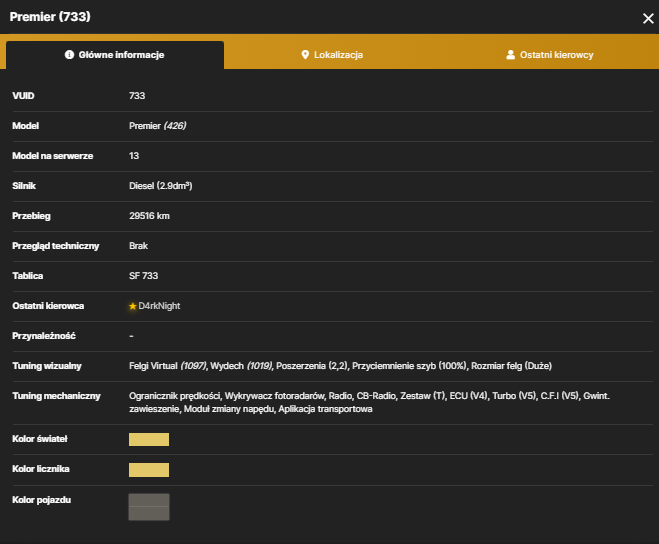Click the Aplikacja transportowa tuning entry
Screen dimensions: 659x544
(x=325, y=409)
